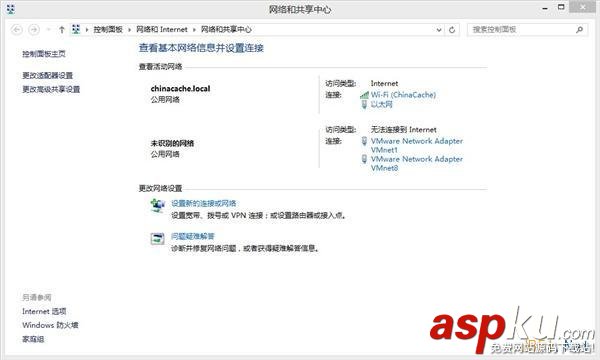Open 控制面板主页 in the sidebar

[44, 54]
